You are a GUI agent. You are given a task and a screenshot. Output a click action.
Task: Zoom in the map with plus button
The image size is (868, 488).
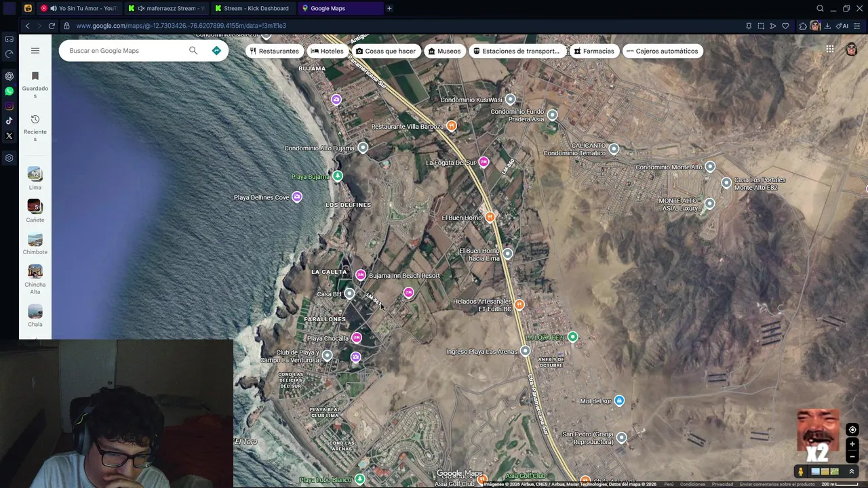[852, 445]
